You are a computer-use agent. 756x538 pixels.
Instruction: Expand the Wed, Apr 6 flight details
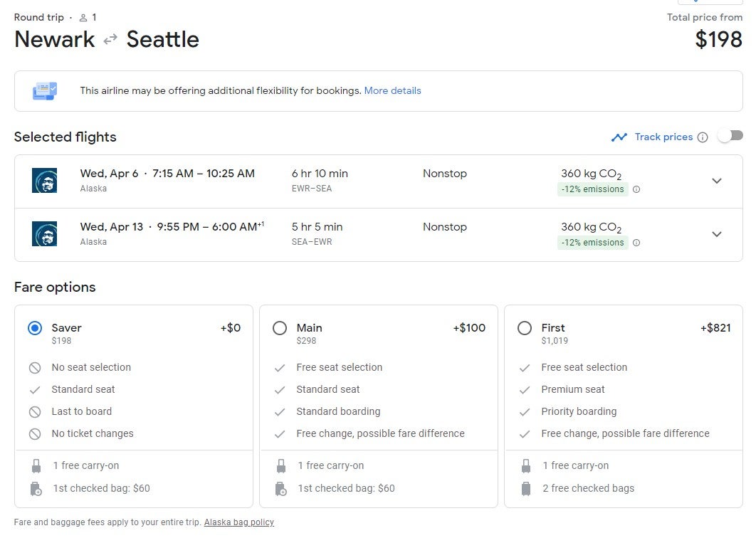coord(717,181)
